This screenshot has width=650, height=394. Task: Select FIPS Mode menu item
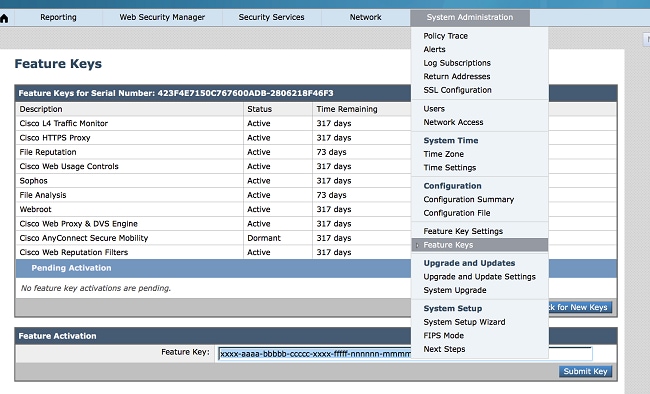444,336
